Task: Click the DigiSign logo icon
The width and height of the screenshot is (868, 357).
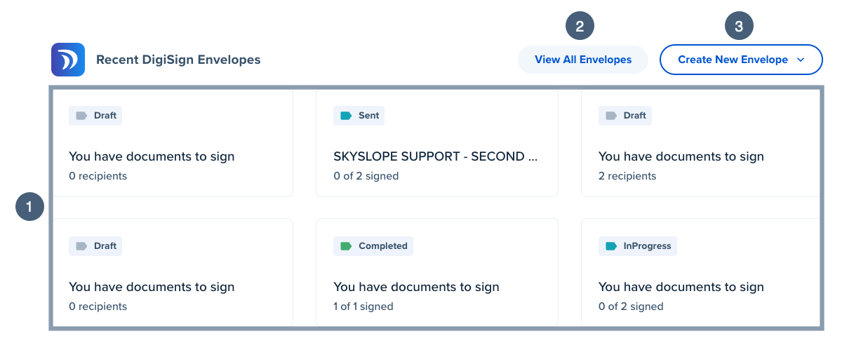Action: pos(68,60)
